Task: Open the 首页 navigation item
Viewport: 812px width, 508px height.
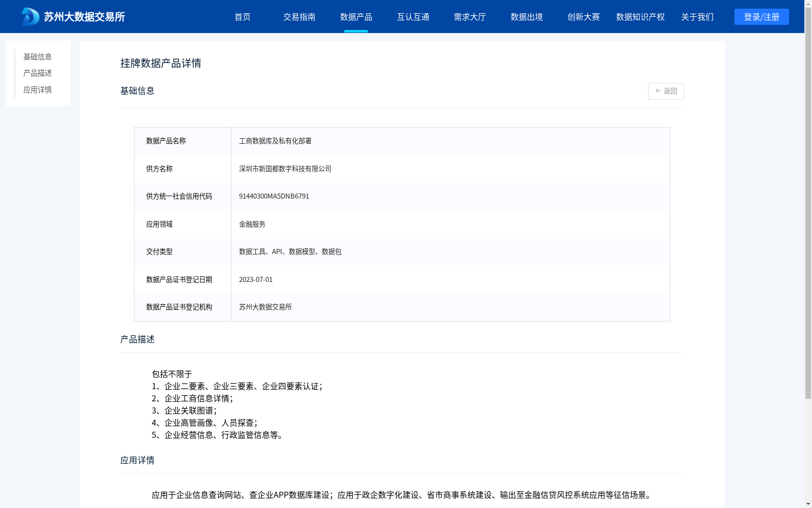Action: [243, 17]
